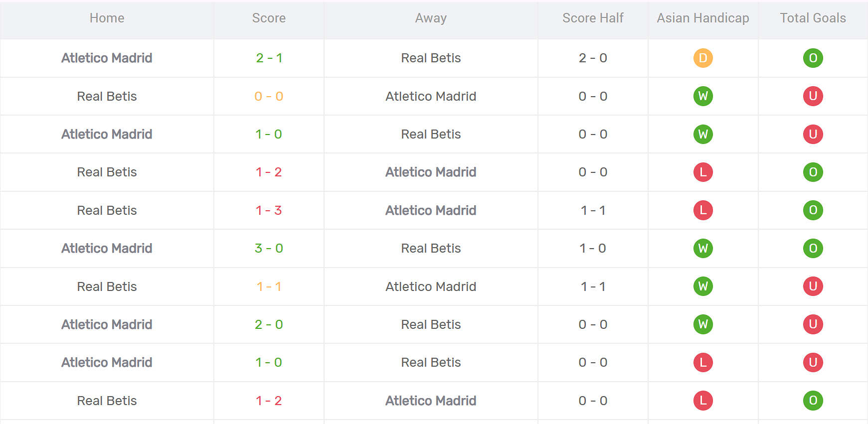
Task: Click the O Total Goals badge in the 2 - 1 row
Action: point(813,58)
